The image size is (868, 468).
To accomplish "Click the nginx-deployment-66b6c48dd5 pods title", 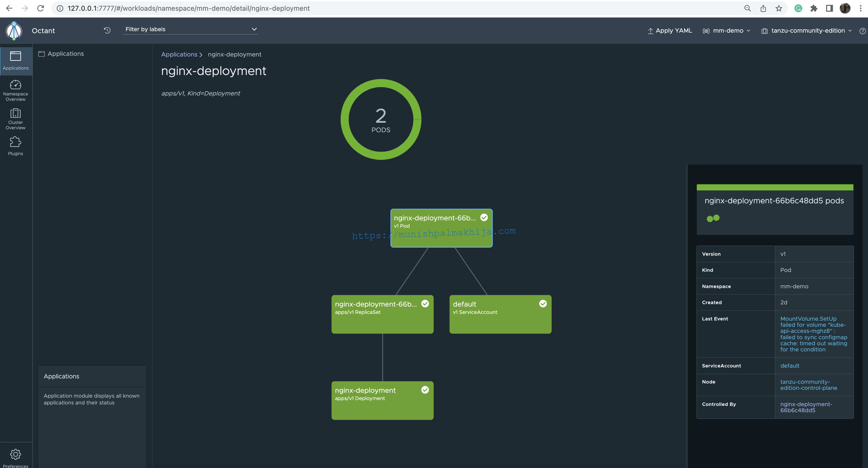I will pos(774,201).
